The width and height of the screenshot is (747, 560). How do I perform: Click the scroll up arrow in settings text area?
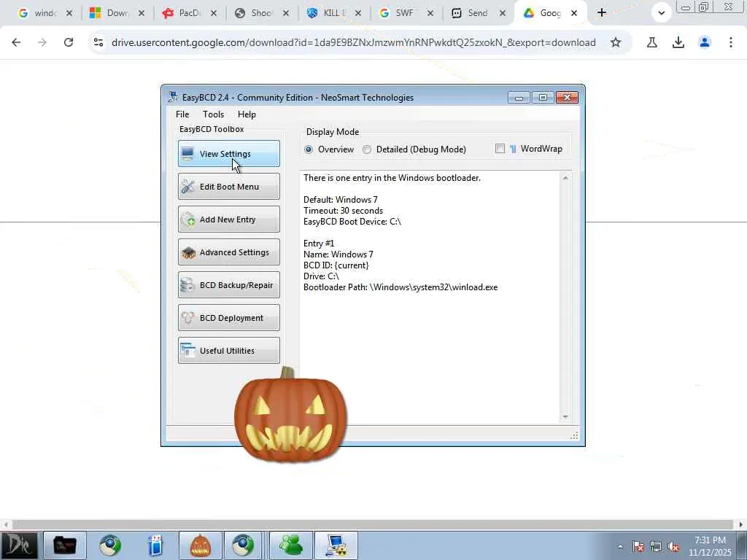pyautogui.click(x=565, y=178)
